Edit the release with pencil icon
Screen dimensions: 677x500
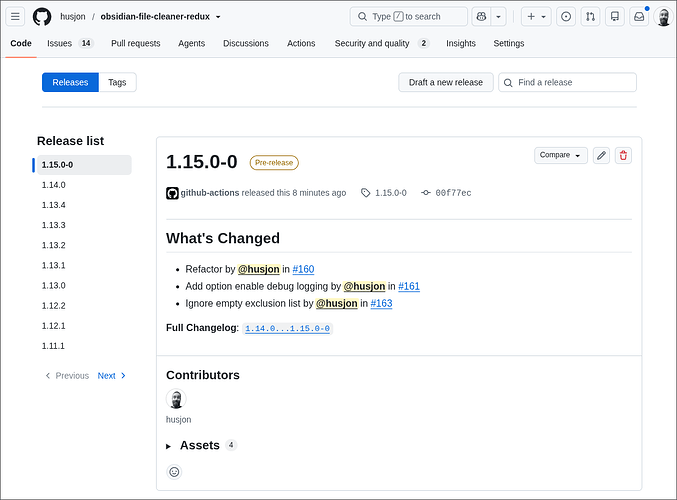tap(601, 155)
